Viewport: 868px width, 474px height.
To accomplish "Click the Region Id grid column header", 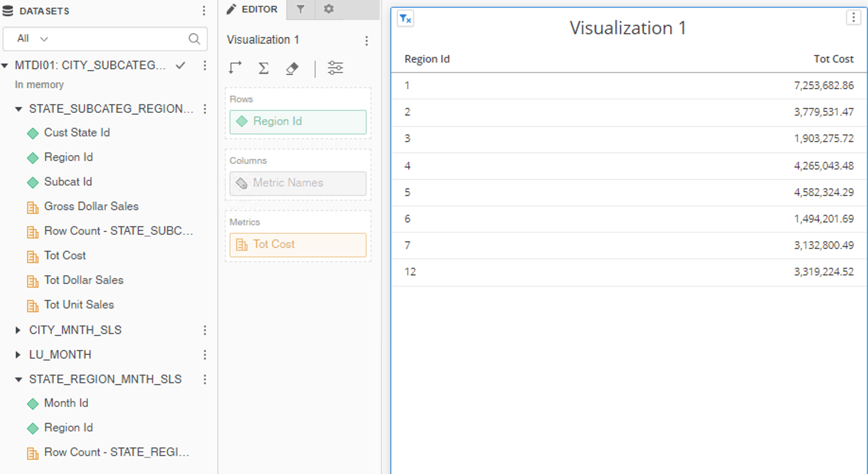I will click(x=427, y=59).
